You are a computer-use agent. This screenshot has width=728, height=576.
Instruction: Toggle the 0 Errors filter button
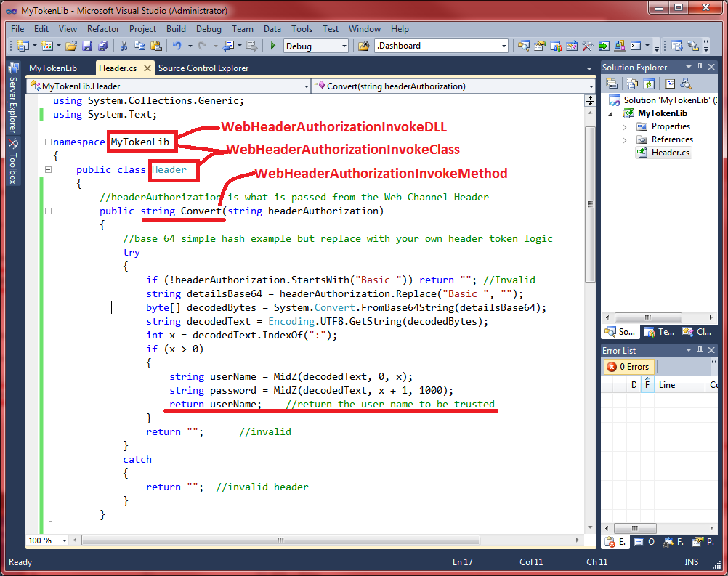[628, 367]
